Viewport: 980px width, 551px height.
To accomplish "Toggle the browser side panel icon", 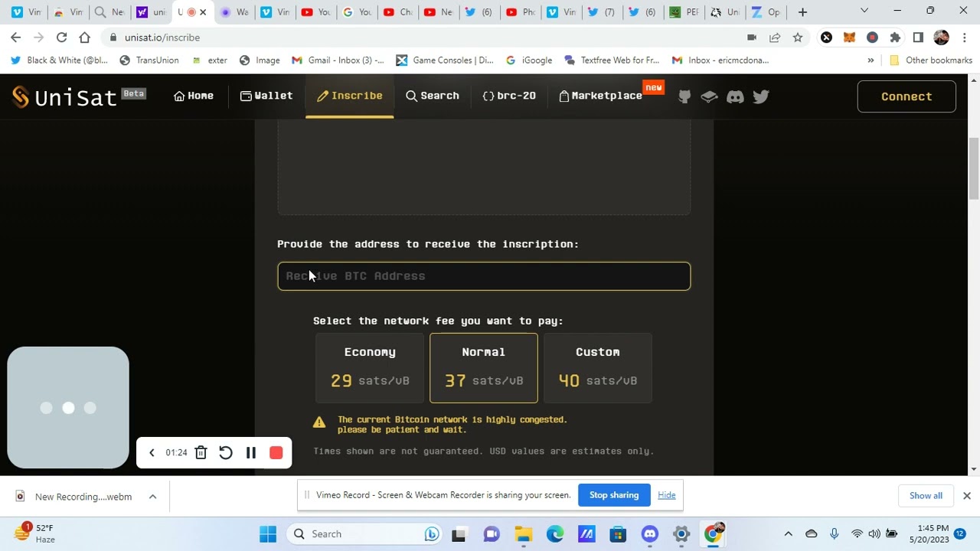I will coord(918,37).
